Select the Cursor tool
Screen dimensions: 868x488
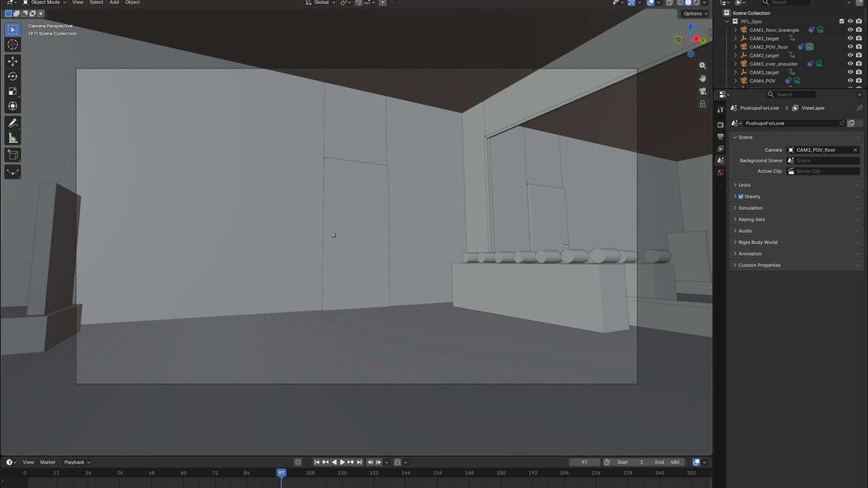point(12,45)
